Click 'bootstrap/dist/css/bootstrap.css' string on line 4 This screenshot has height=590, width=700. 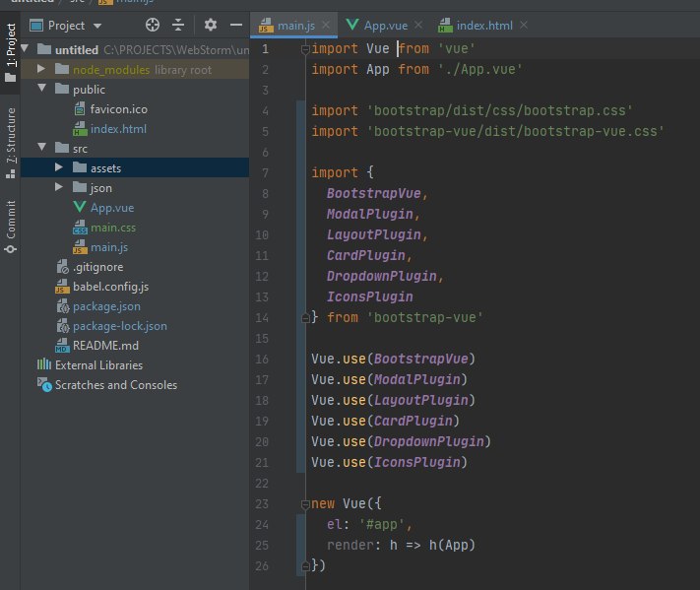click(499, 110)
